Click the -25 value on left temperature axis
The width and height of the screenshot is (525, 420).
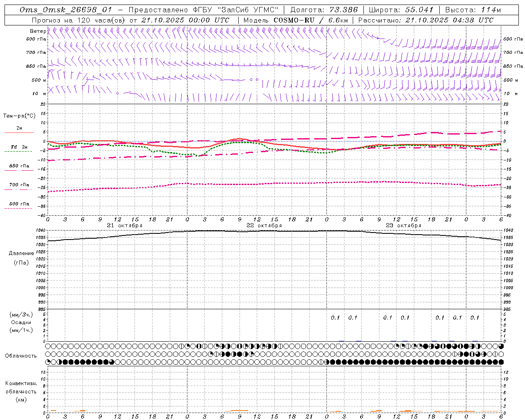point(42,188)
